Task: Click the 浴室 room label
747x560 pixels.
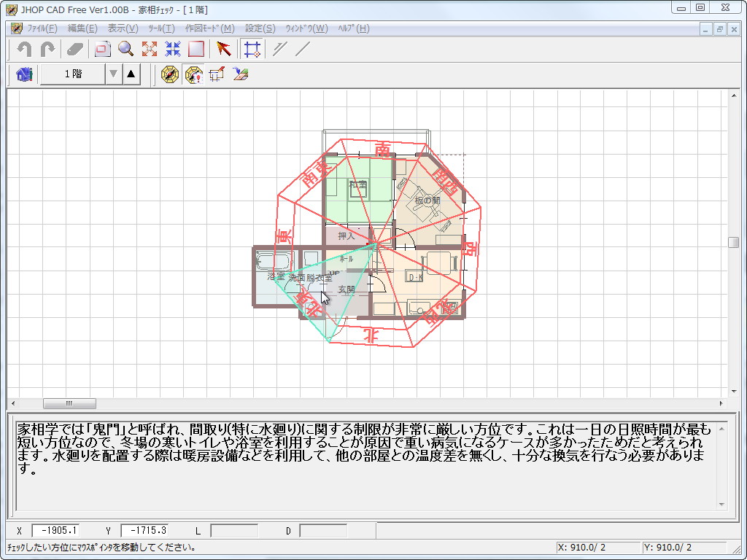Action: tap(276, 276)
